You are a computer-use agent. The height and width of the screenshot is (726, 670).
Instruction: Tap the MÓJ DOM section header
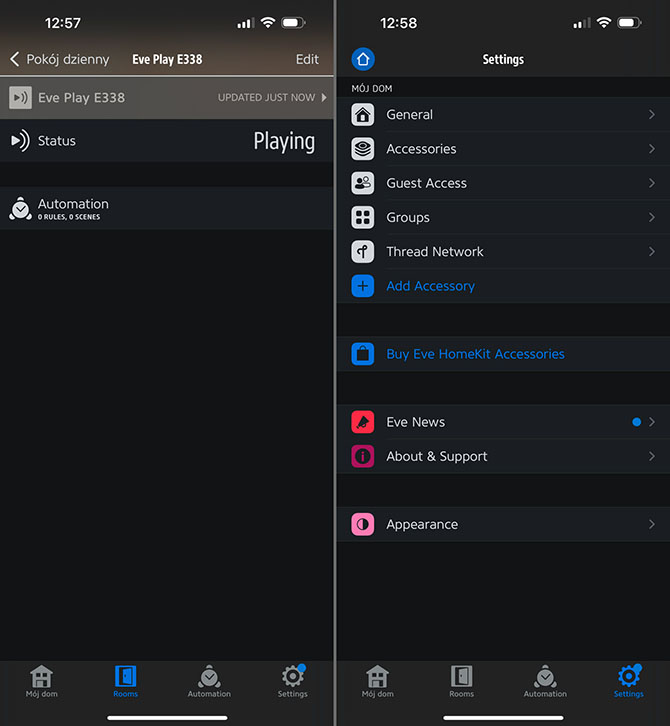tap(372, 88)
